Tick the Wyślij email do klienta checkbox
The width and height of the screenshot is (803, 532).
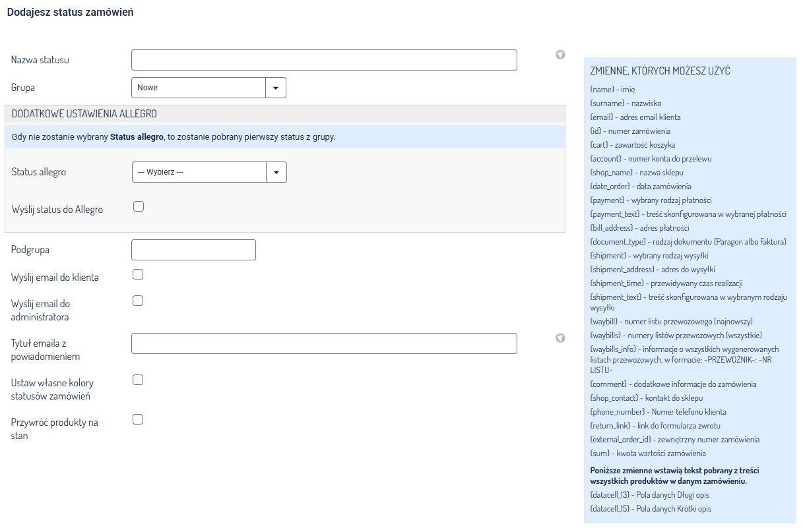(x=138, y=274)
